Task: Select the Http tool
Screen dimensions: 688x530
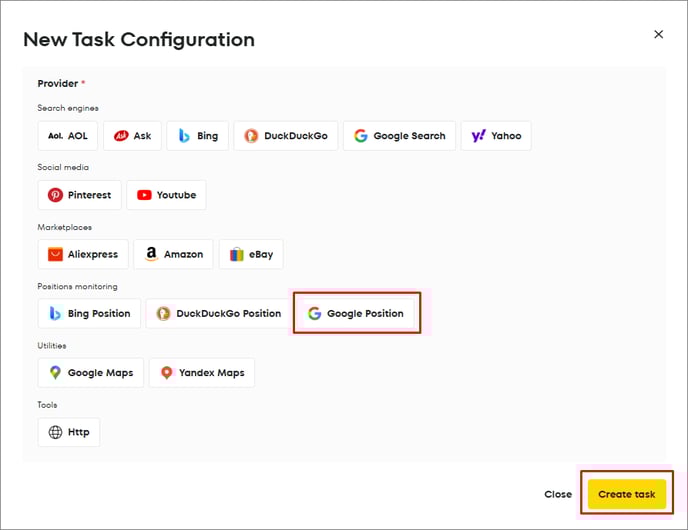Action: pos(69,432)
